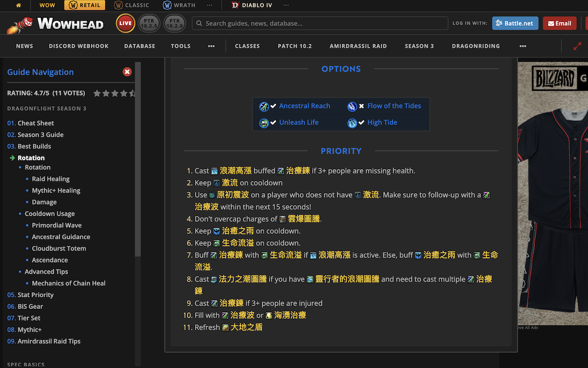Click the Flow of the Tides icon

click(x=352, y=106)
